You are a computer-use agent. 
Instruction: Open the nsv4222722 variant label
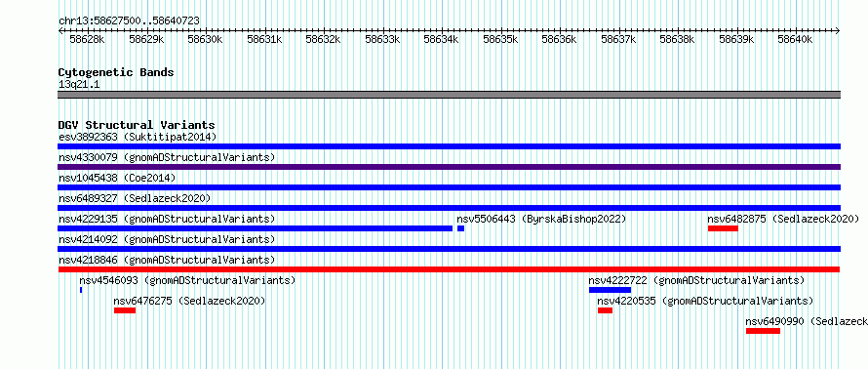point(696,280)
